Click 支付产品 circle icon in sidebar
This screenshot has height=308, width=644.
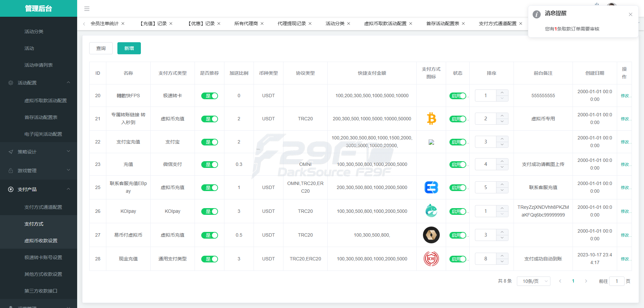(x=11, y=189)
